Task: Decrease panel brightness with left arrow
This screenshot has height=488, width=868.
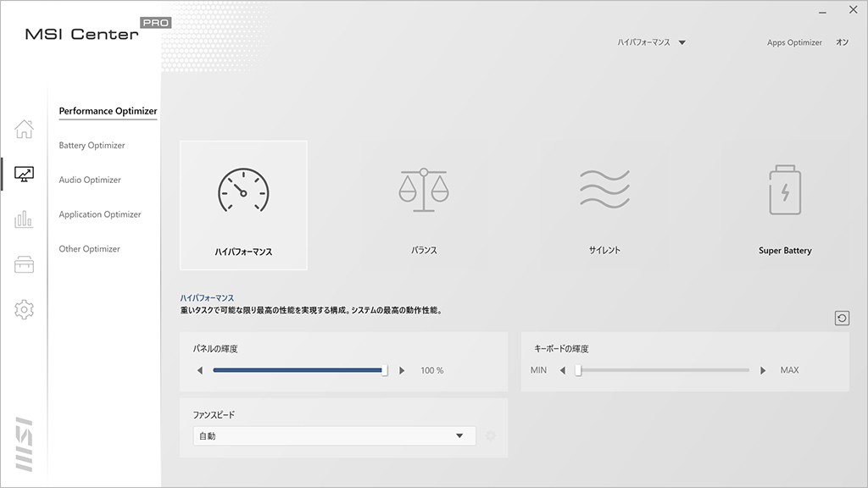Action: pyautogui.click(x=200, y=370)
